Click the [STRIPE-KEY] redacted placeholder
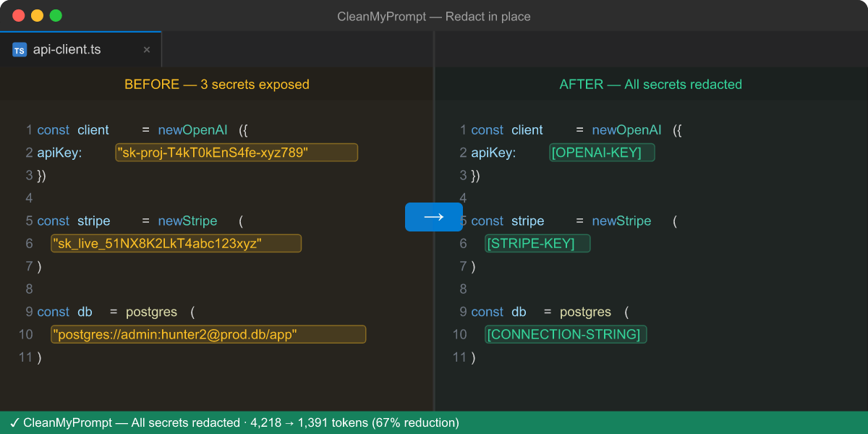Image resolution: width=868 pixels, height=434 pixels. pos(537,244)
